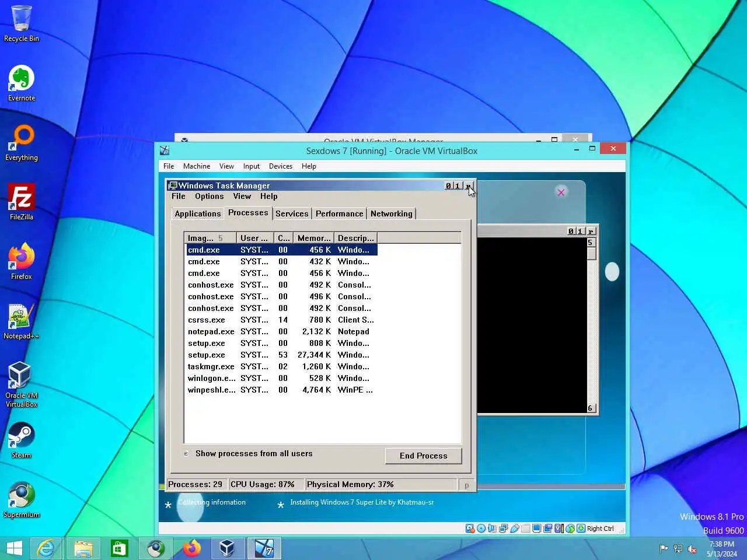Click the mouse integration status icon
The image size is (747, 560).
tap(570, 528)
